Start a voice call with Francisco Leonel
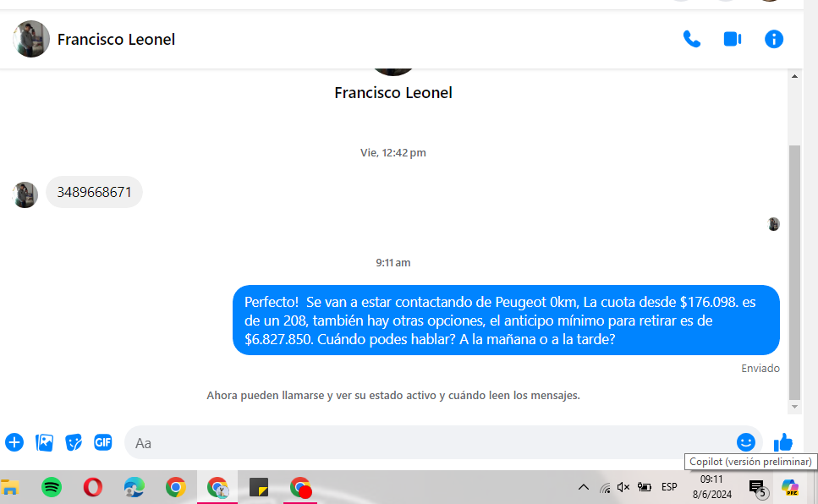The width and height of the screenshot is (818, 504). [692, 39]
